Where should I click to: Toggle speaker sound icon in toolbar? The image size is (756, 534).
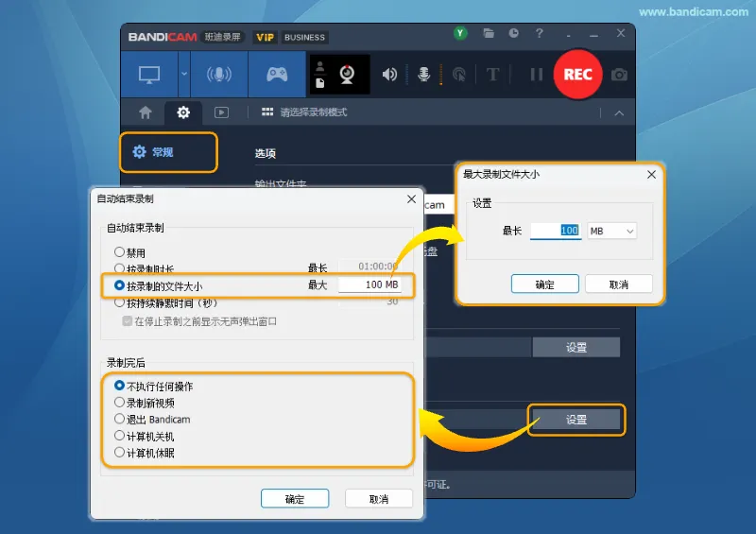[389, 75]
